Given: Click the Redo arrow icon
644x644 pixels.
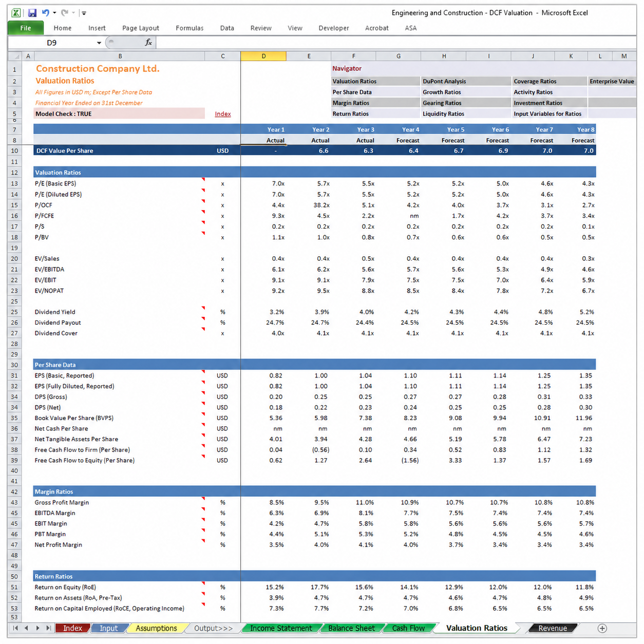Looking at the screenshot, I should (x=64, y=13).
